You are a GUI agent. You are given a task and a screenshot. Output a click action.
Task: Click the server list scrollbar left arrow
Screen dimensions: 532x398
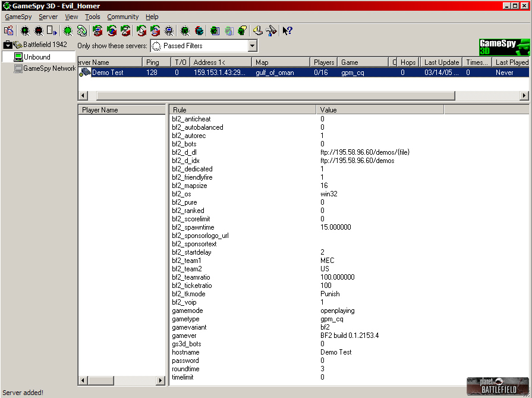point(83,96)
